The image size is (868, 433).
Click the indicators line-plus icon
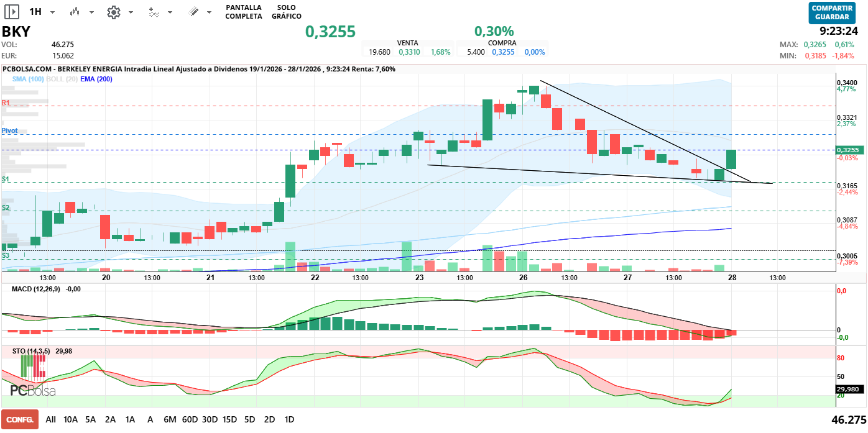[154, 12]
